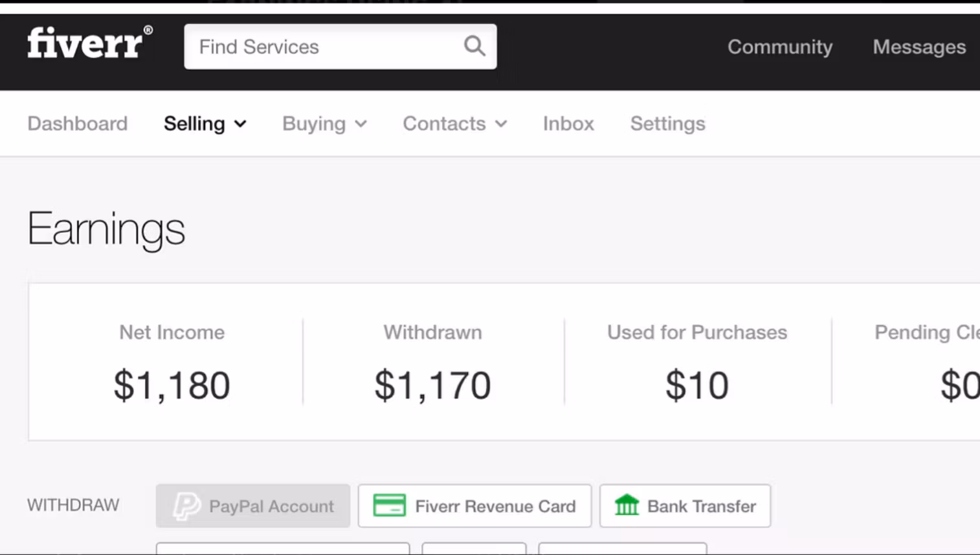Open the Inbox tab
Image resolution: width=980 pixels, height=555 pixels.
coord(568,124)
